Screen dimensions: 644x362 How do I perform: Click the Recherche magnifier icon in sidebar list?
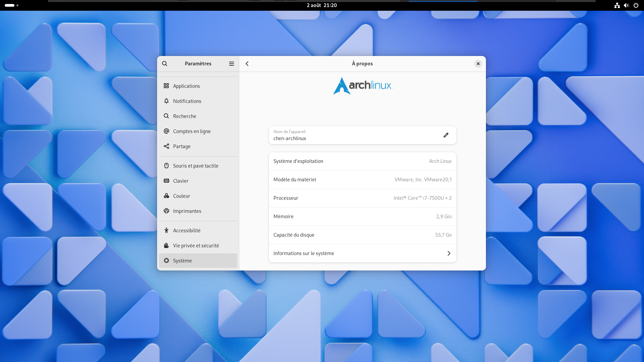point(166,116)
